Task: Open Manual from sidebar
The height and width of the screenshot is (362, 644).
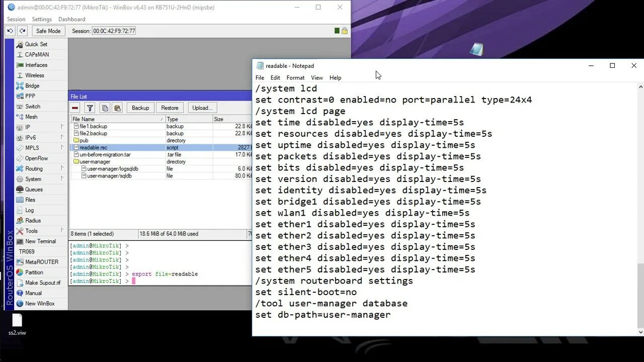Action: pyautogui.click(x=33, y=293)
